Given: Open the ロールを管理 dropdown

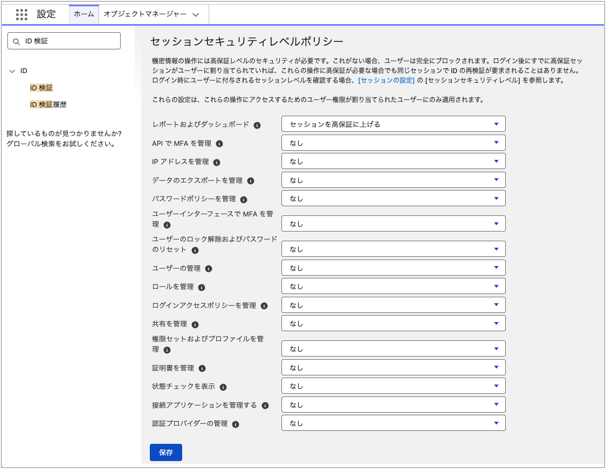Looking at the screenshot, I should coord(393,286).
